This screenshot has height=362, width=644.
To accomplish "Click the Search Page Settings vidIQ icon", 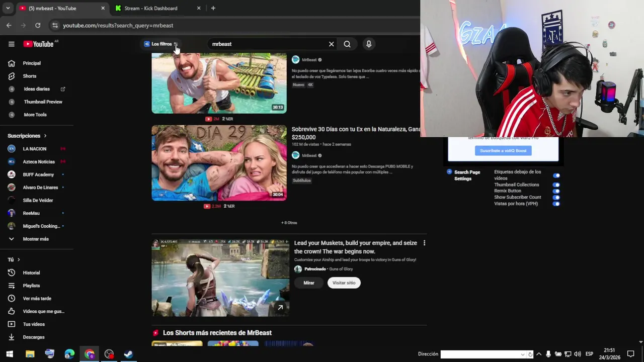I will pyautogui.click(x=449, y=172).
